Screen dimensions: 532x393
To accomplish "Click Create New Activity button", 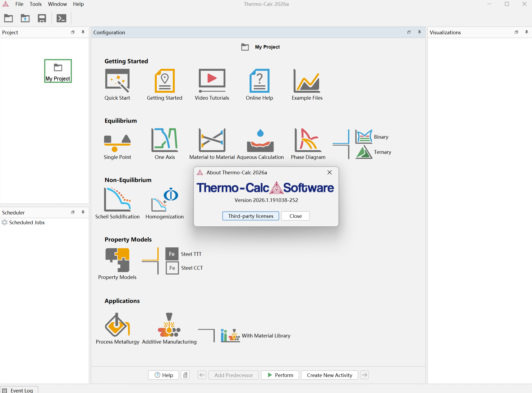I will (x=329, y=375).
